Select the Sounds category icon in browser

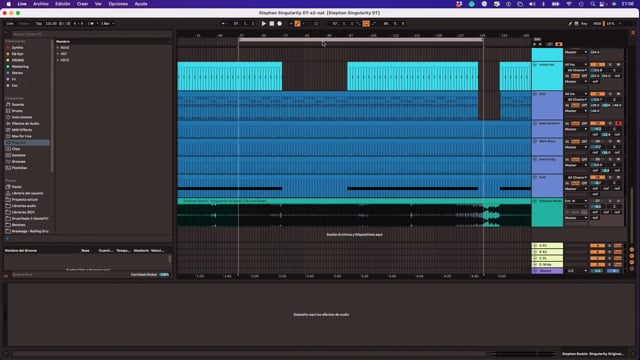(x=8, y=104)
